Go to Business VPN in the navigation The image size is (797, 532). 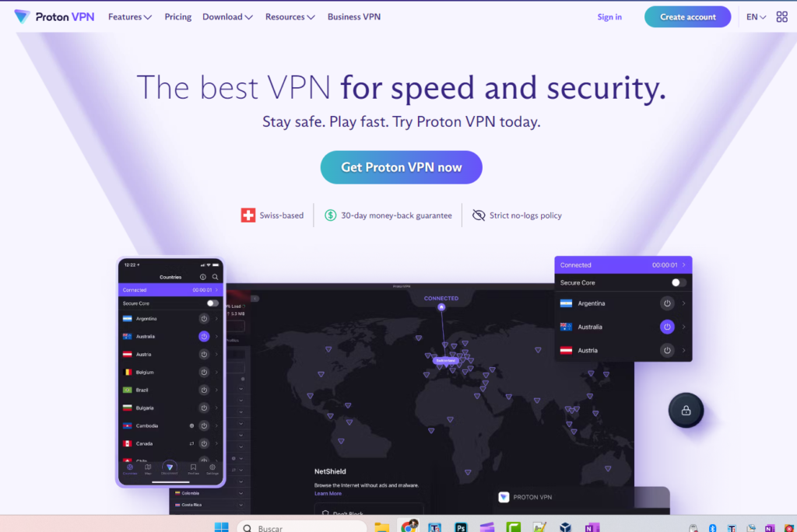354,17
